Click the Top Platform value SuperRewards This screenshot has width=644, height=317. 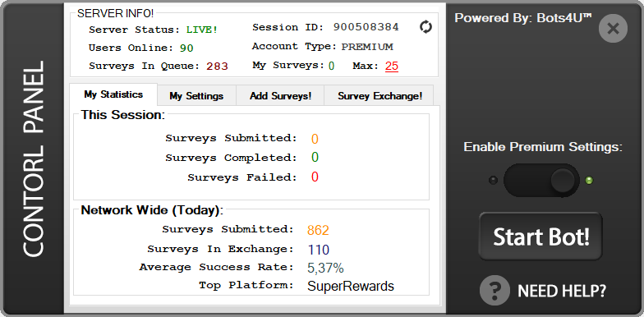[x=350, y=286]
